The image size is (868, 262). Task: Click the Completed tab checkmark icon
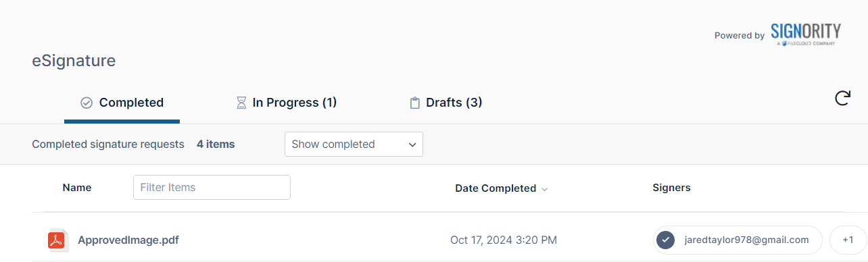[87, 103]
